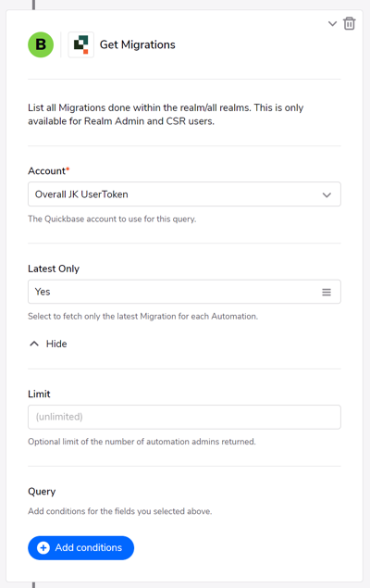Click the Get Migrations step title

[x=138, y=44]
